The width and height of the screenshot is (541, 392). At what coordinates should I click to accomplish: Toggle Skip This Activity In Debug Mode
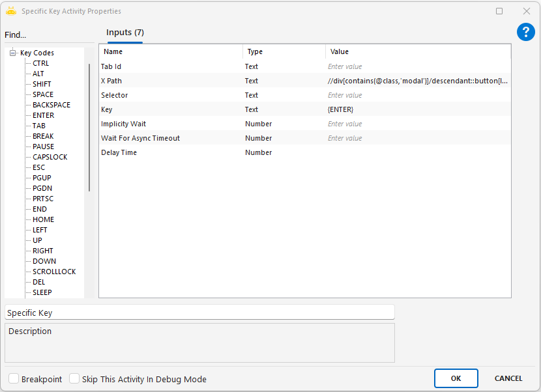click(x=74, y=379)
